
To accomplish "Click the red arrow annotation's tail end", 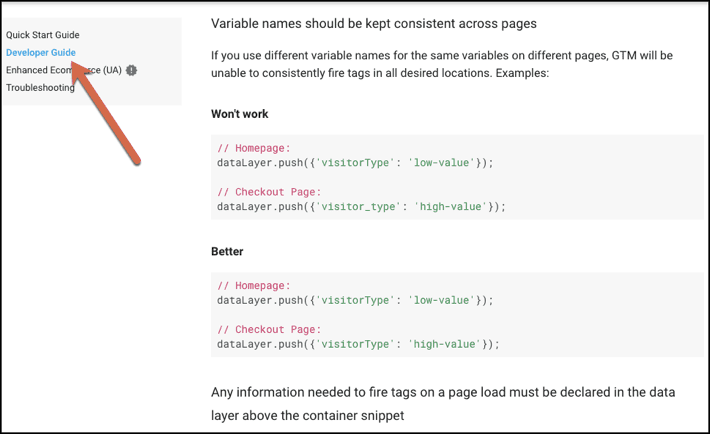I will point(136,158).
